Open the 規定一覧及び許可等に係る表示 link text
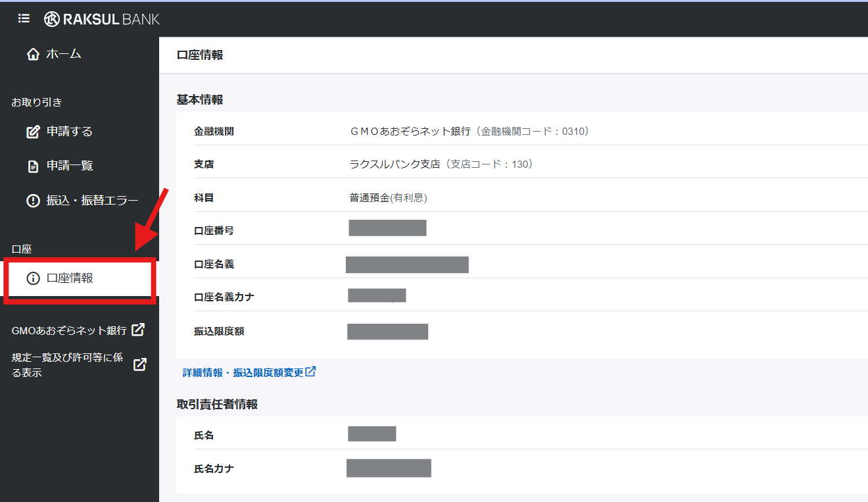Screen dimensions: 868x502 67,365
